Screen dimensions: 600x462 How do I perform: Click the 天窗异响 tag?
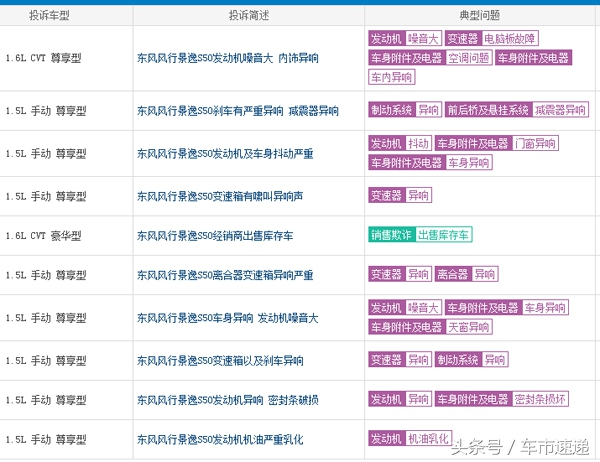pos(469,327)
